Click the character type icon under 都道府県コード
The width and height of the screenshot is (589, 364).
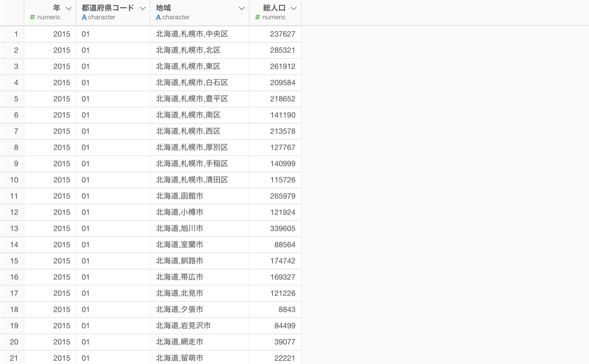tap(84, 17)
